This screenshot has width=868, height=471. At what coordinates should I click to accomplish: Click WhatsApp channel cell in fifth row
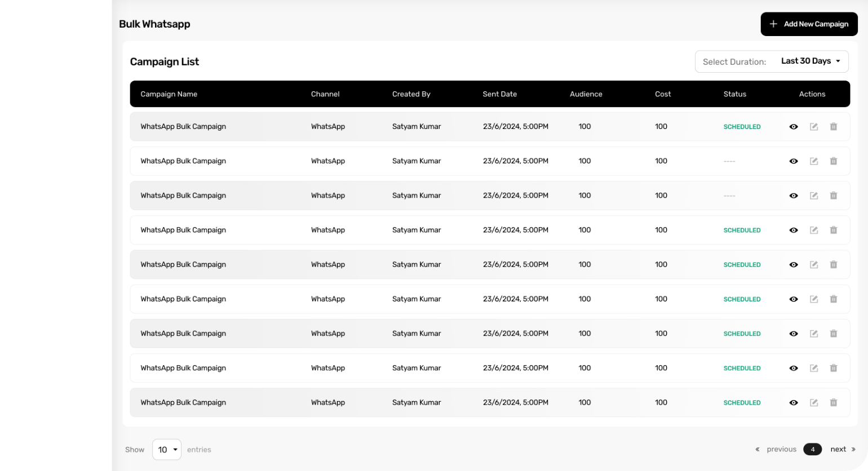[x=328, y=265]
